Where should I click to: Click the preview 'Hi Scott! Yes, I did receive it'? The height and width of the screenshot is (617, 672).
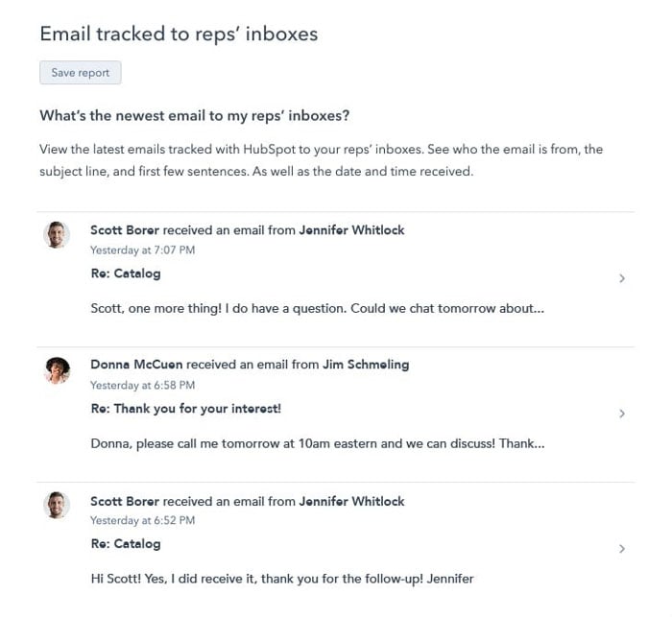coord(281,579)
